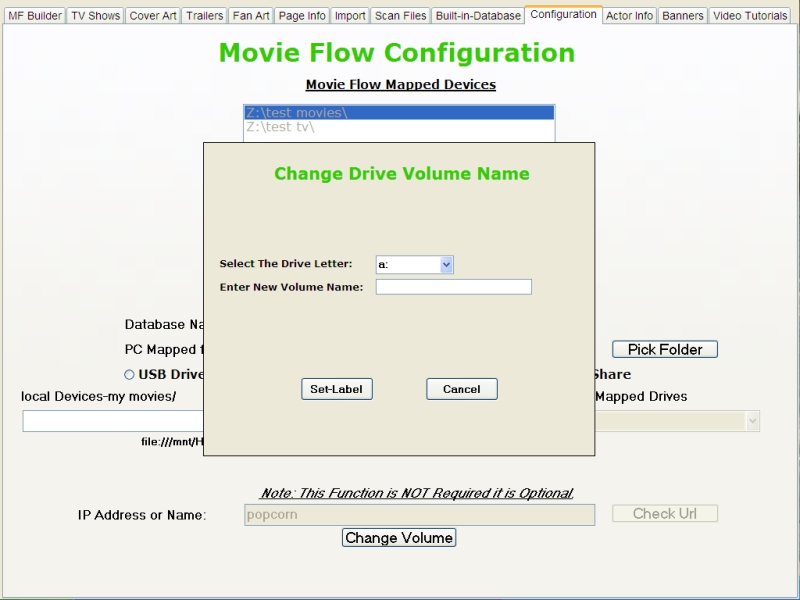
Task: Open the Trailers tab
Action: [204, 15]
